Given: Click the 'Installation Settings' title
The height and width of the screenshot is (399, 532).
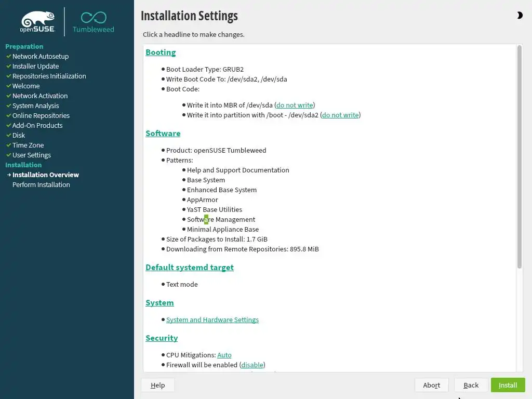Looking at the screenshot, I should 189,16.
